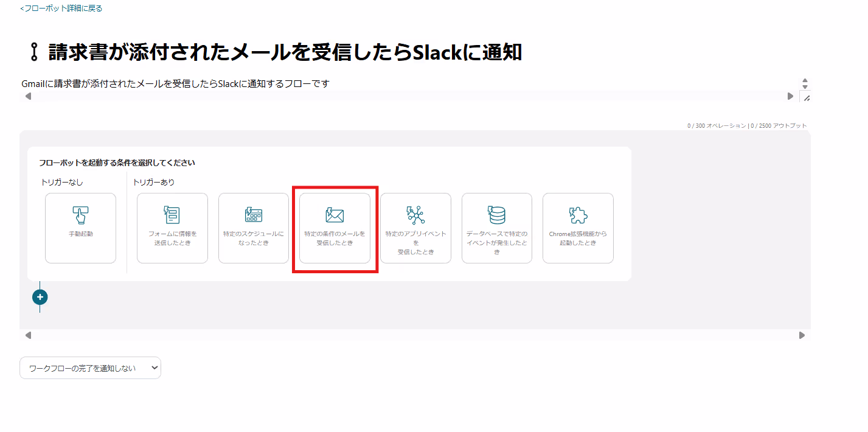
Task: Click description scroll-left arrow
Action: pyautogui.click(x=28, y=96)
